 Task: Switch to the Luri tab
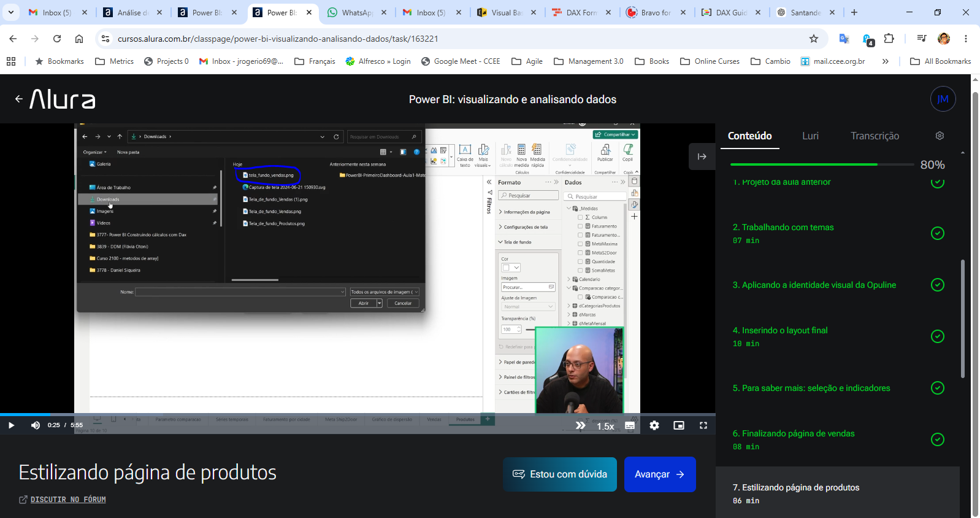(810, 136)
